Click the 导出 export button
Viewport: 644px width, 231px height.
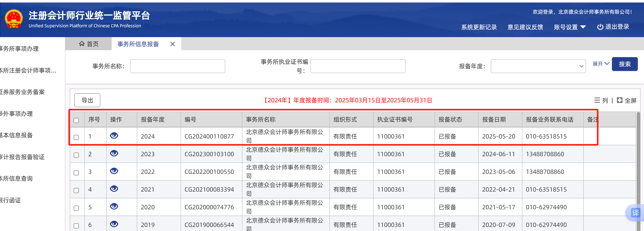[x=87, y=100]
